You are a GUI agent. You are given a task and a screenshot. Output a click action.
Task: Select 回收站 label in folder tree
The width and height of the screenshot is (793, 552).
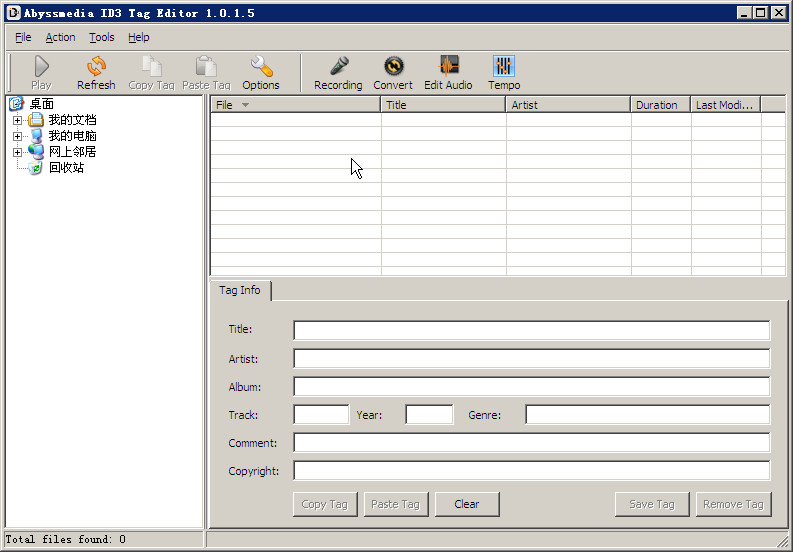point(66,168)
